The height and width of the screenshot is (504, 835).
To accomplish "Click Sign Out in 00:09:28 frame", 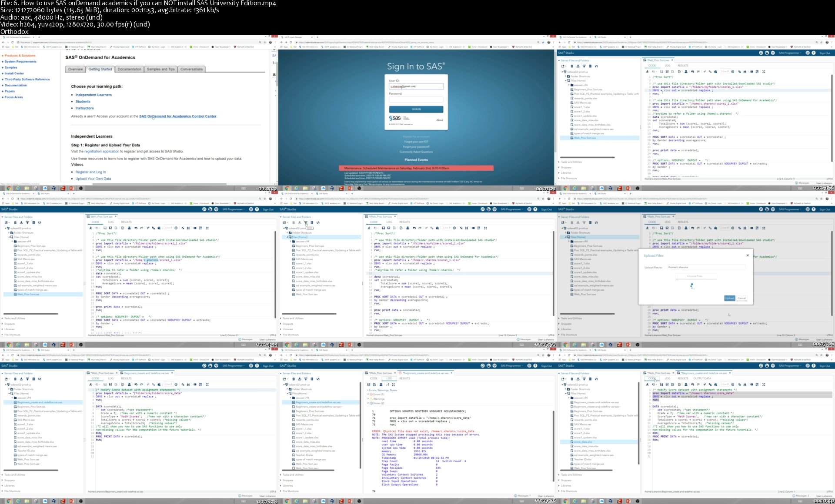I will pyautogui.click(x=546, y=366).
